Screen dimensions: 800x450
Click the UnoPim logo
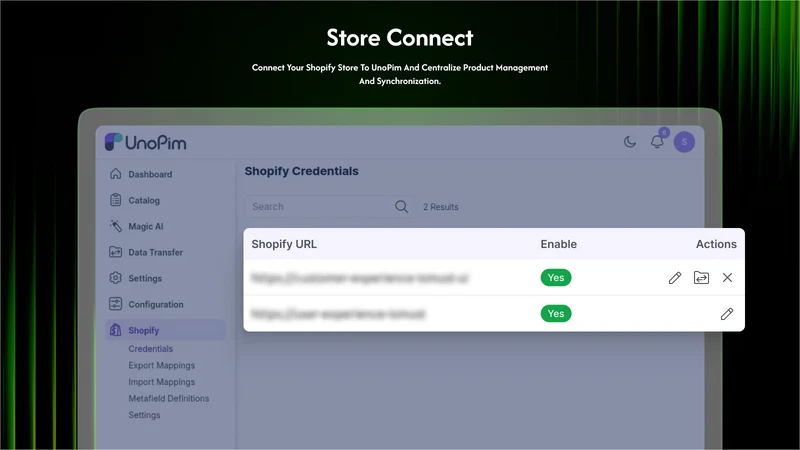click(145, 142)
